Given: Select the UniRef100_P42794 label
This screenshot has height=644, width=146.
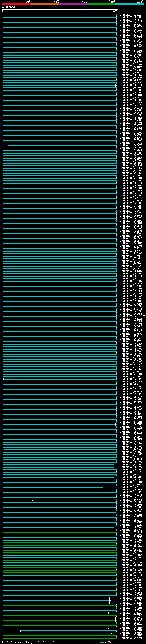Looking at the screenshot, I should pos(131,77).
